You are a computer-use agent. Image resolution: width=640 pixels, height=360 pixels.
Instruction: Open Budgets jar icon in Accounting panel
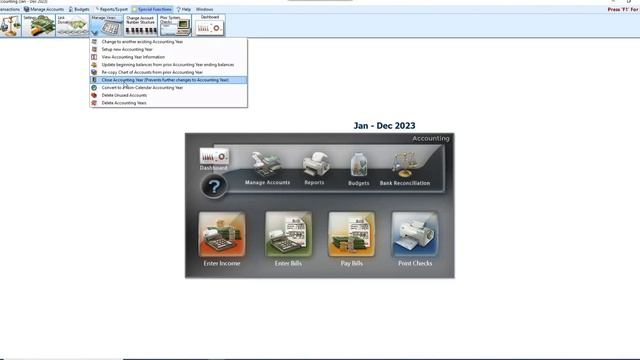click(x=358, y=169)
